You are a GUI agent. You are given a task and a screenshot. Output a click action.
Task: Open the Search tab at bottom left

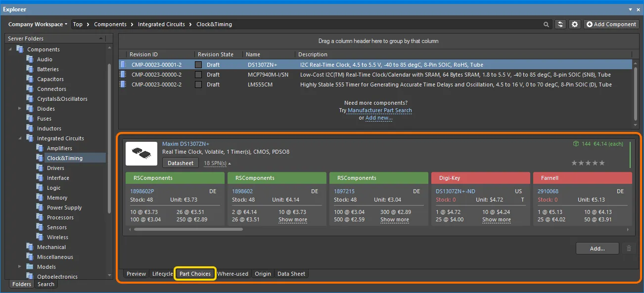46,284
